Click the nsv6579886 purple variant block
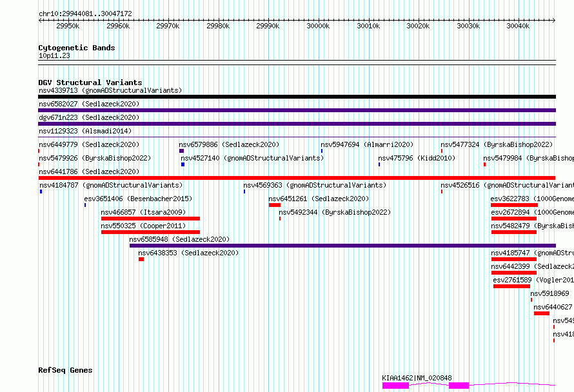The width and height of the screenshot is (574, 392). pyautogui.click(x=182, y=151)
